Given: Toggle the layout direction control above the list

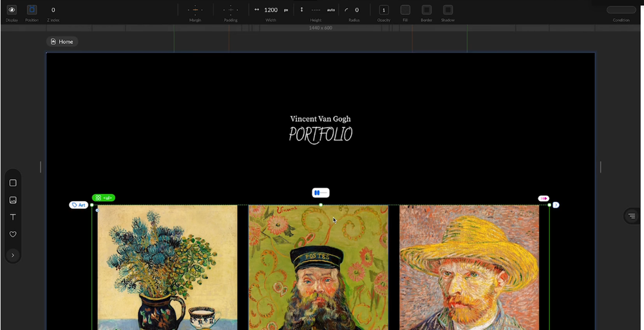Looking at the screenshot, I should pyautogui.click(x=321, y=193).
